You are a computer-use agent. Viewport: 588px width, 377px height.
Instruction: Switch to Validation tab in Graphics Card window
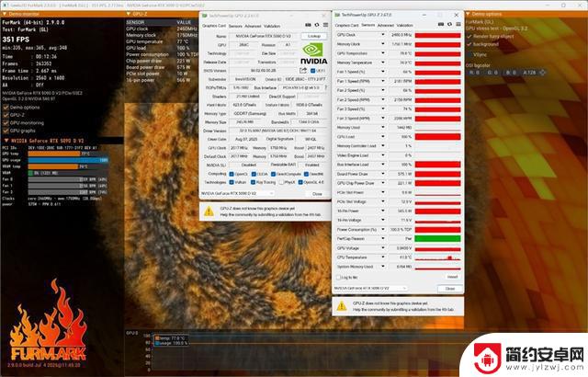coord(272,27)
